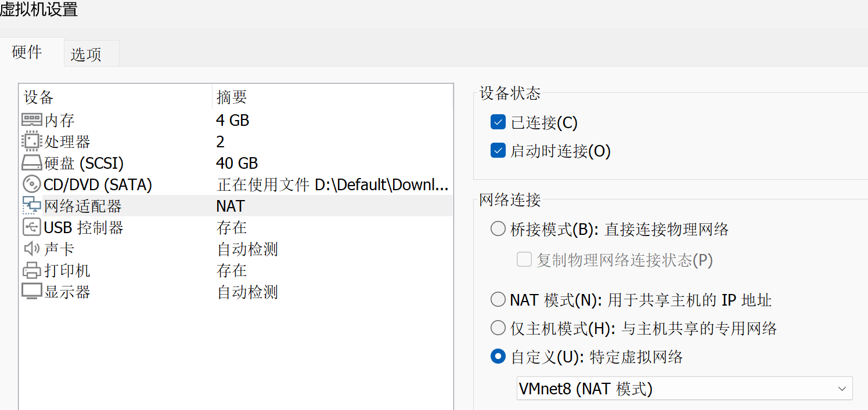Toggle the 启动时连接(O) checkbox

point(498,151)
